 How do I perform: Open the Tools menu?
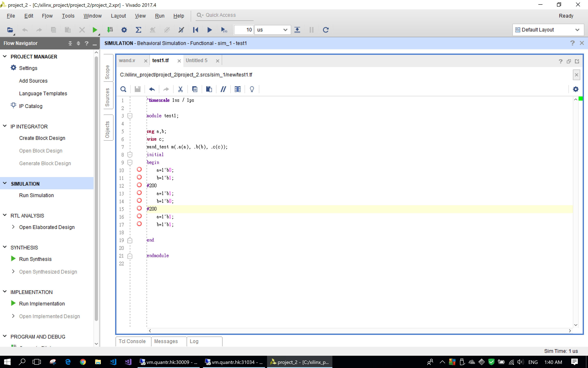[68, 16]
